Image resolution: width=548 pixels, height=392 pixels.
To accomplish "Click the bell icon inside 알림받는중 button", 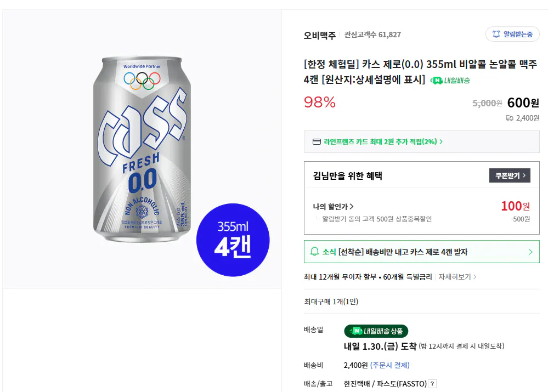I will tap(496, 33).
